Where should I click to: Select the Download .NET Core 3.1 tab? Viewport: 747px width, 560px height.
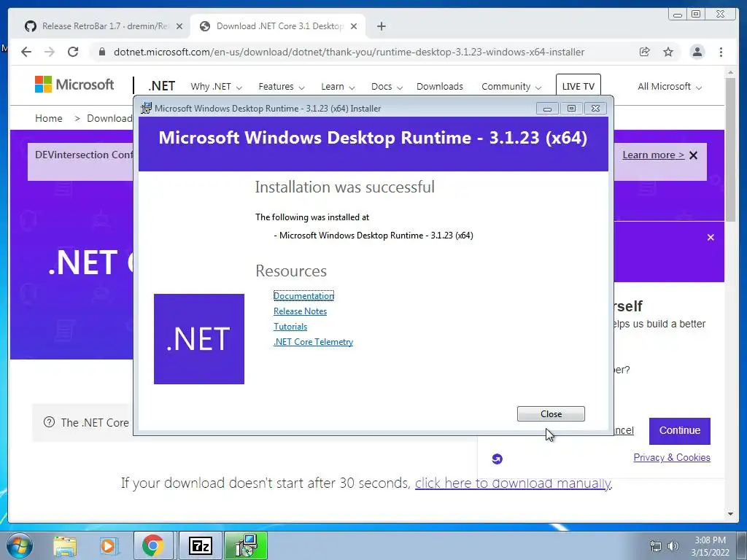(x=279, y=26)
